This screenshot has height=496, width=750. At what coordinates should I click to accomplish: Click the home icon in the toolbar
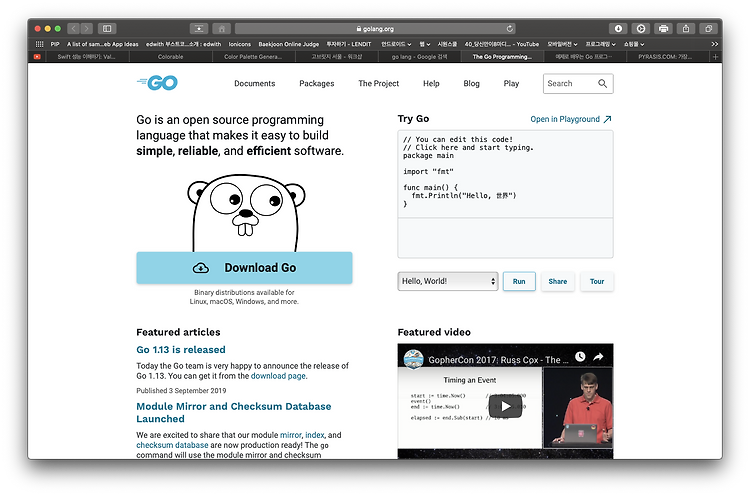[221, 29]
